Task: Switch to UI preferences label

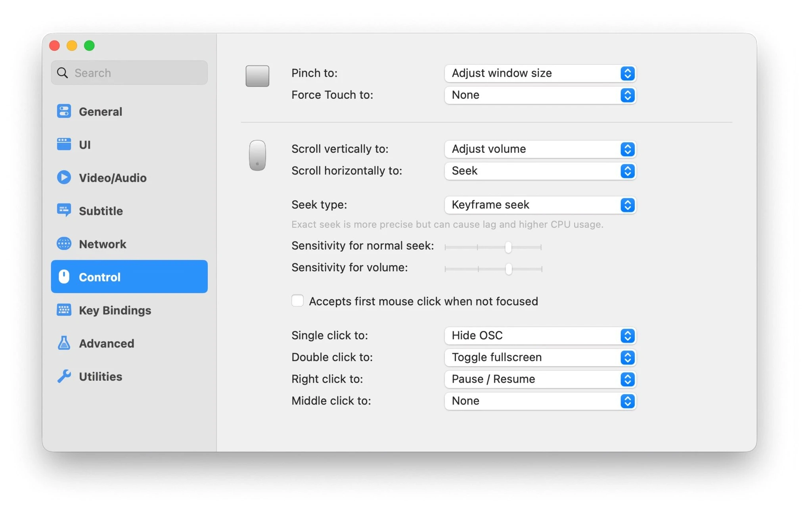Action: pos(85,145)
